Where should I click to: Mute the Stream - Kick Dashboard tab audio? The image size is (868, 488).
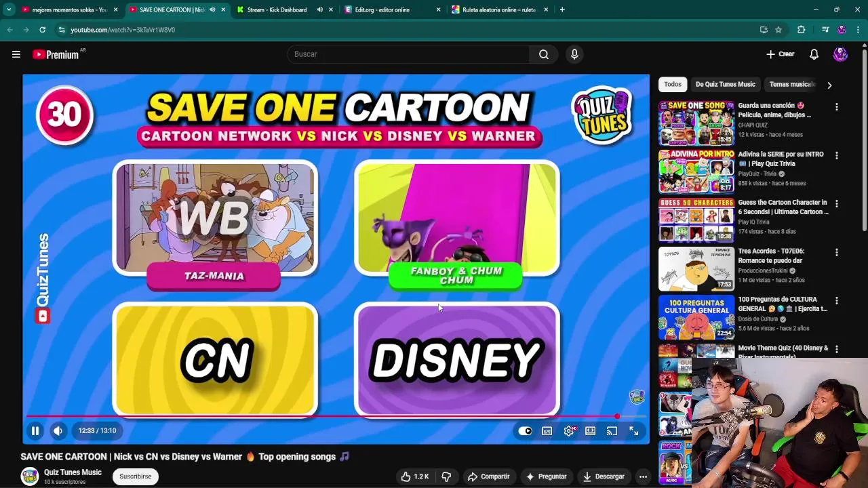click(x=319, y=9)
